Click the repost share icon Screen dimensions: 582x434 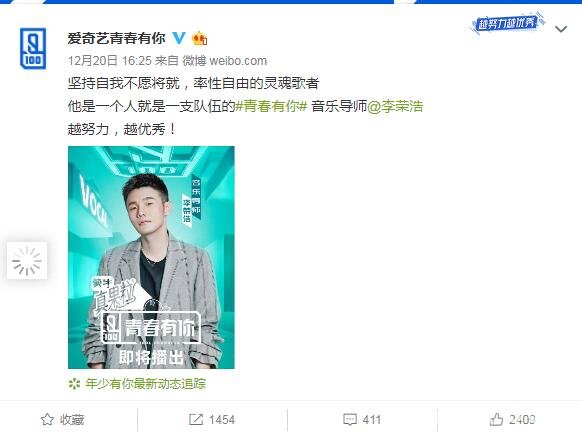pyautogui.click(x=196, y=420)
